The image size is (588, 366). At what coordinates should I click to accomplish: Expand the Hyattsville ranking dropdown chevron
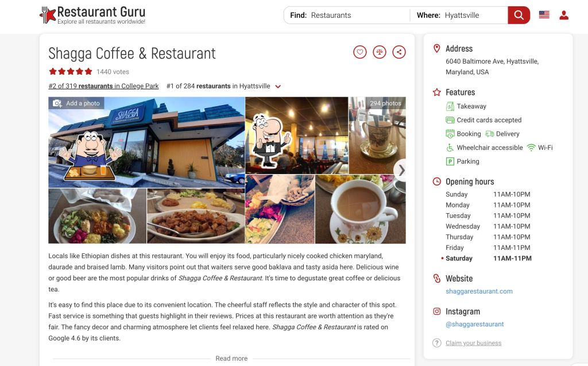(278, 86)
